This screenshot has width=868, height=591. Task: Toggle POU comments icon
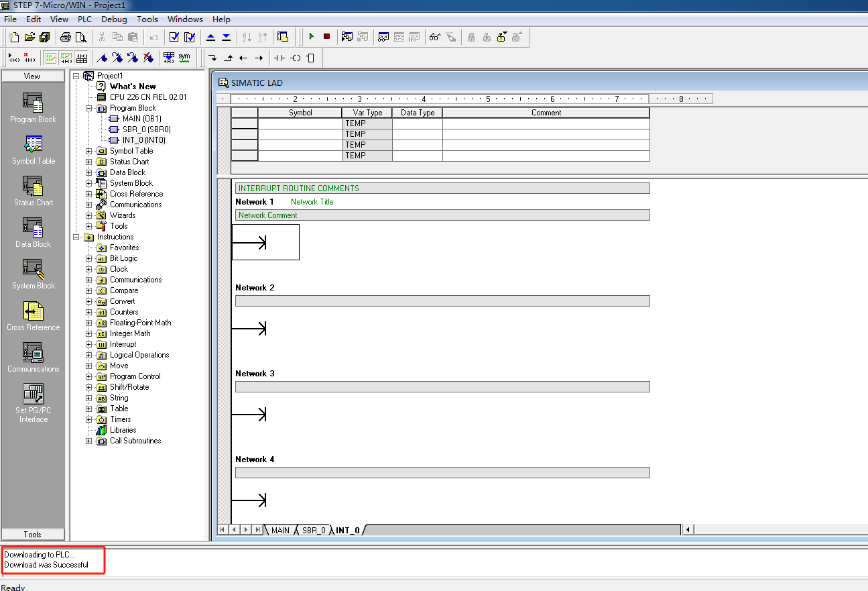[x=51, y=58]
